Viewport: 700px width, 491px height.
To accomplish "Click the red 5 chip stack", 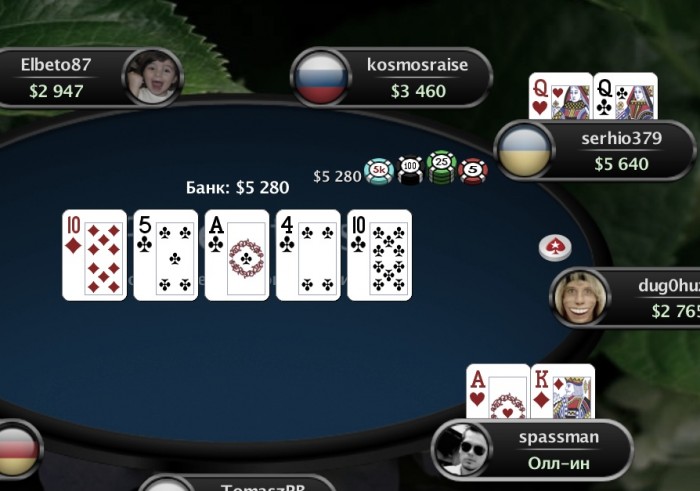I will 473,171.
